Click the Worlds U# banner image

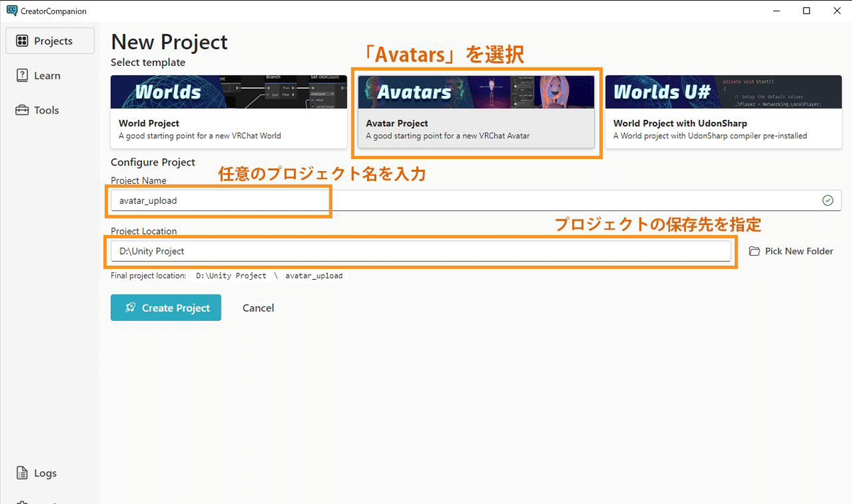[x=723, y=92]
